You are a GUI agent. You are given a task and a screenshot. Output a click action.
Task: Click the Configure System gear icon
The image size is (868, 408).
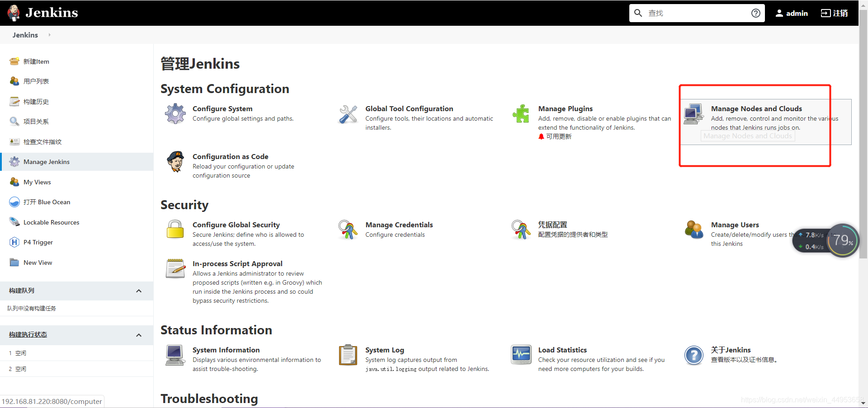pos(175,114)
